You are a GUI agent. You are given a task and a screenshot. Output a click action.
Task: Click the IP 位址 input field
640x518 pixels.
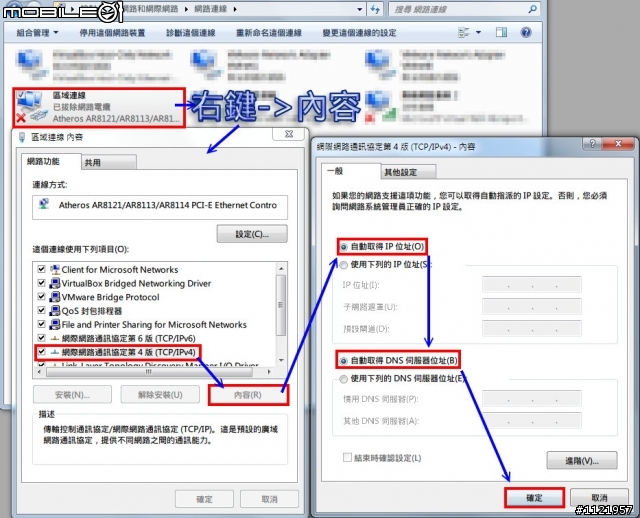(531, 285)
